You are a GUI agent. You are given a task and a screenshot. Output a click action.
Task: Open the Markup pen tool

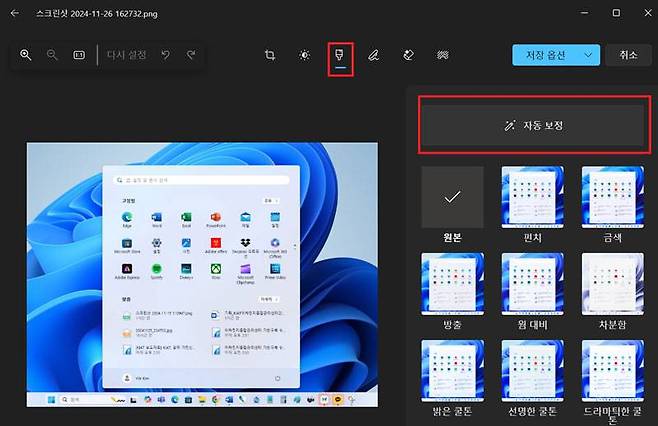point(373,55)
